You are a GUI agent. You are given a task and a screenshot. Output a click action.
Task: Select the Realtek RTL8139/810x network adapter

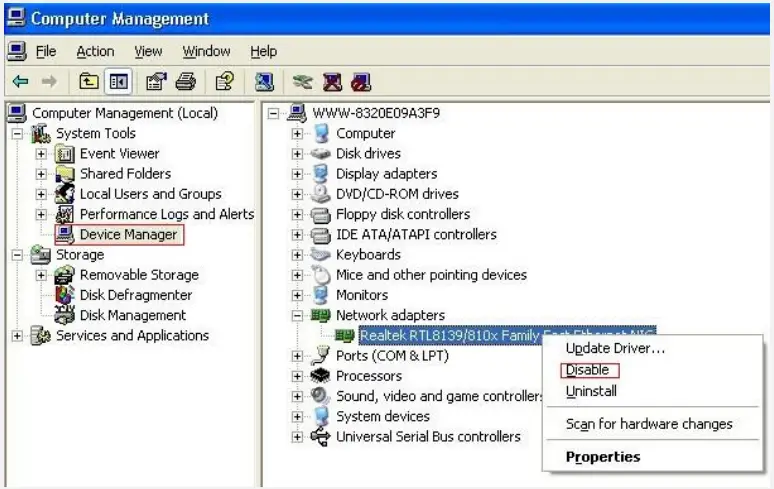tap(507, 336)
